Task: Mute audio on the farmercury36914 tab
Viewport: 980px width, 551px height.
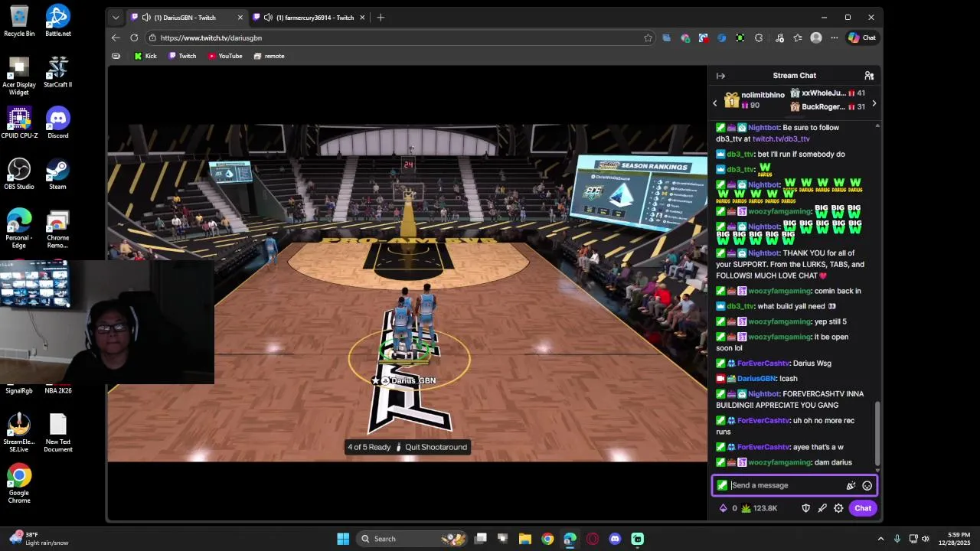Action: 268,18
